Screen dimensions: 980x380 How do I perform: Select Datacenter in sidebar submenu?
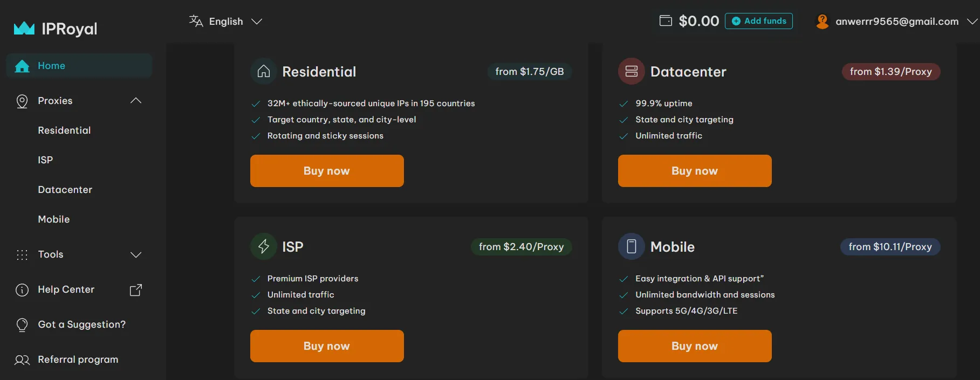click(65, 190)
